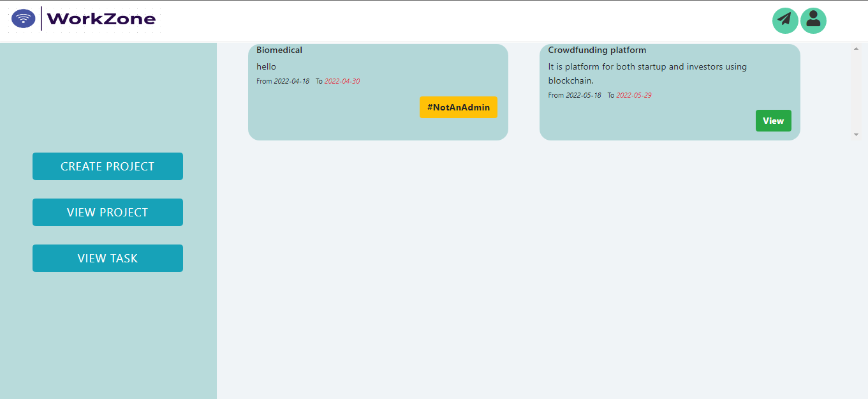
Task: Click the end date 2022-04-30 on Biomedical
Action: (342, 81)
